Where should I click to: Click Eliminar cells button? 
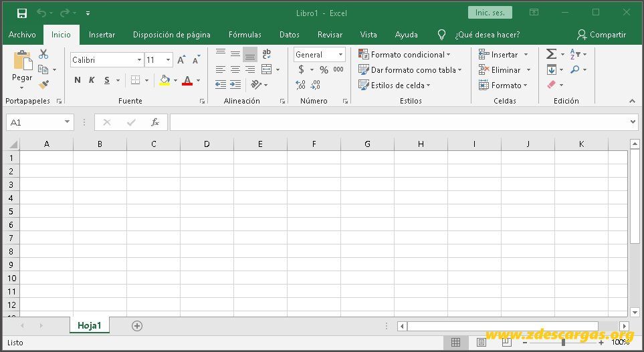coord(505,69)
